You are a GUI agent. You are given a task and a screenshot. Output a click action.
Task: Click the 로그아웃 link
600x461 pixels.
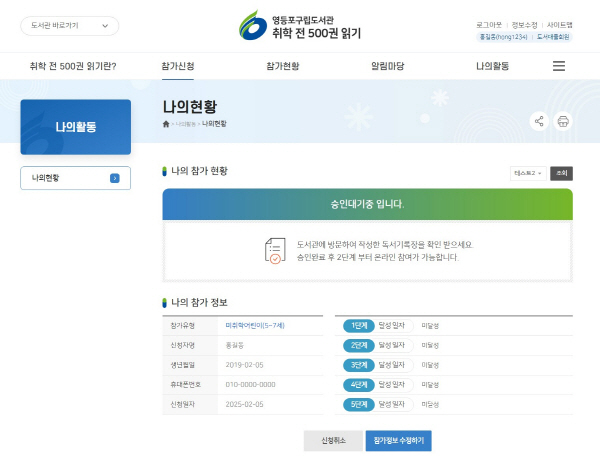[490, 24]
